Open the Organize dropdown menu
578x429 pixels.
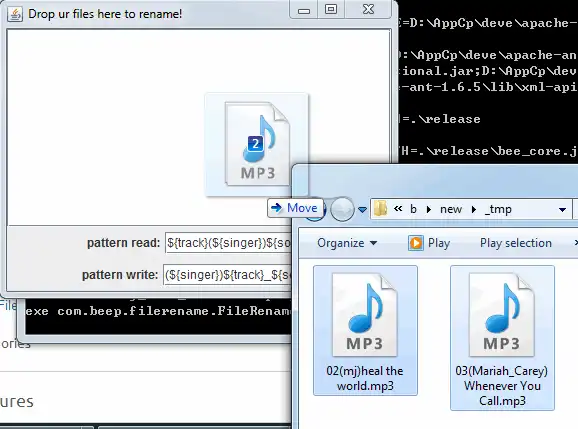pos(347,243)
